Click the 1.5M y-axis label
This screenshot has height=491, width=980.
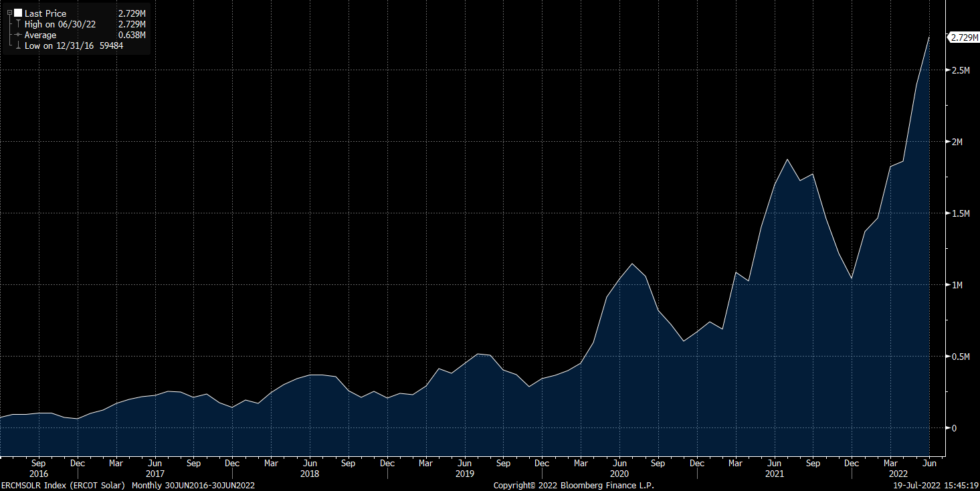click(x=961, y=213)
